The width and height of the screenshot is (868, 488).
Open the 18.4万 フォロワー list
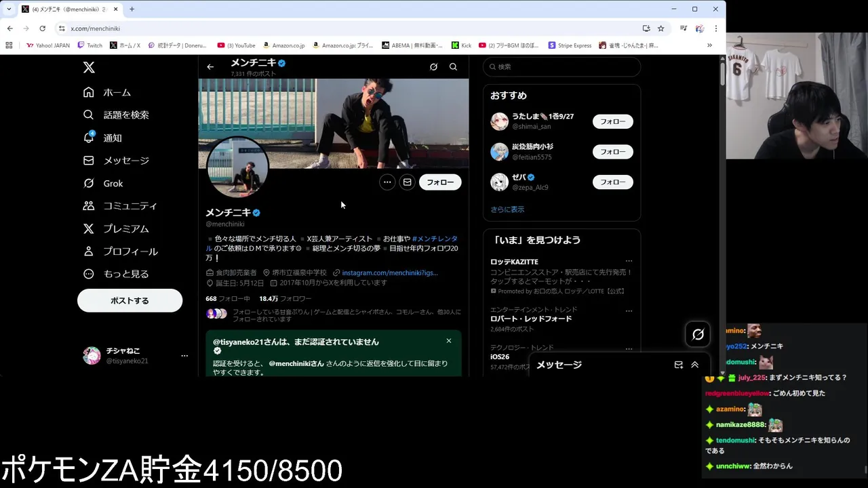tap(285, 298)
